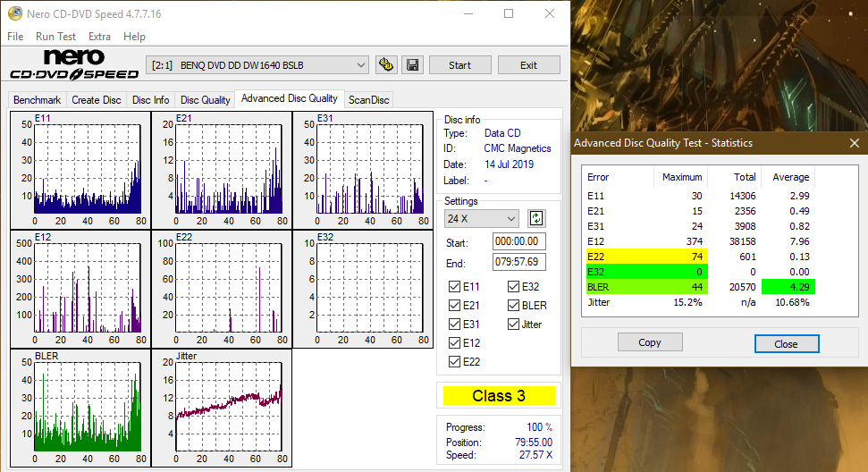Click the Average column header
This screenshot has height=472, width=868.
(790, 177)
